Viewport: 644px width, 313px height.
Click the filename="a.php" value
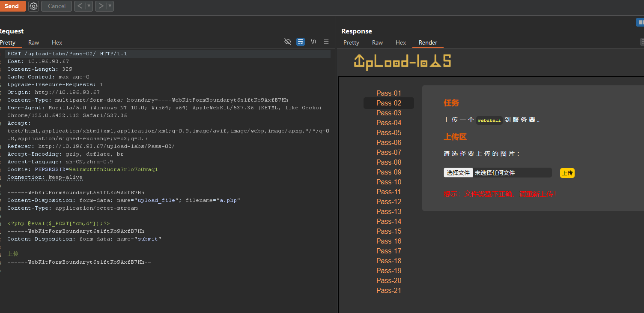[213, 200]
